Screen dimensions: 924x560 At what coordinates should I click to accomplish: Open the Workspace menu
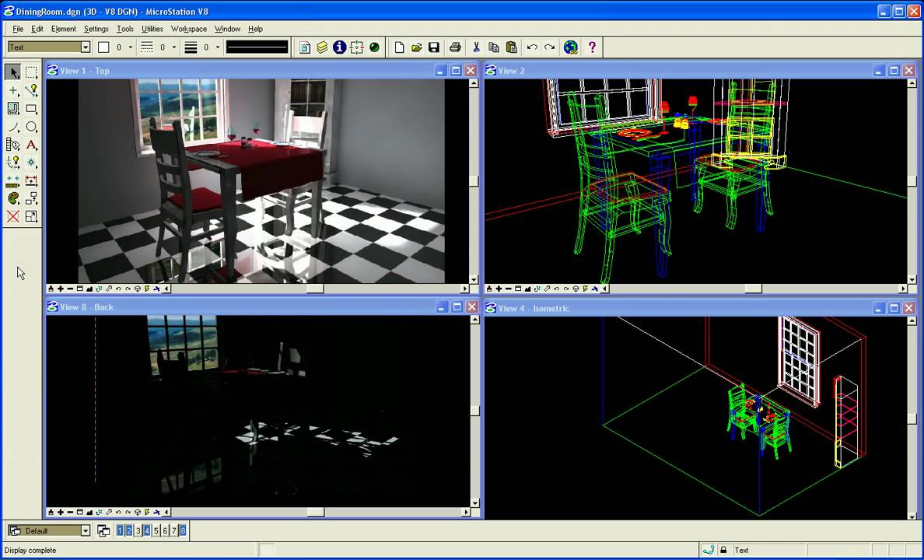point(188,29)
